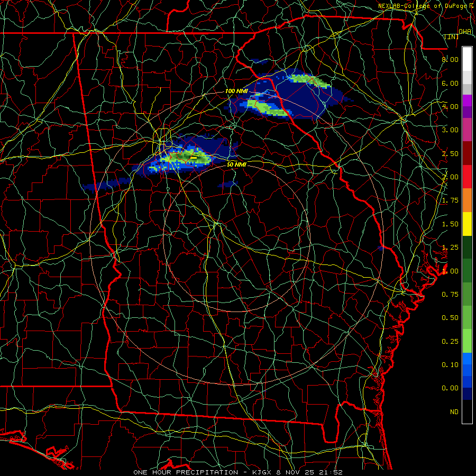
Task: Click the OHA product code label
Action: (x=464, y=31)
